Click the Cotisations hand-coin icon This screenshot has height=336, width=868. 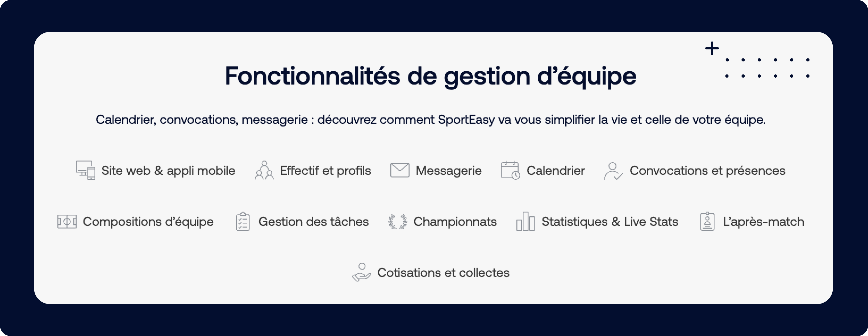pos(362,272)
